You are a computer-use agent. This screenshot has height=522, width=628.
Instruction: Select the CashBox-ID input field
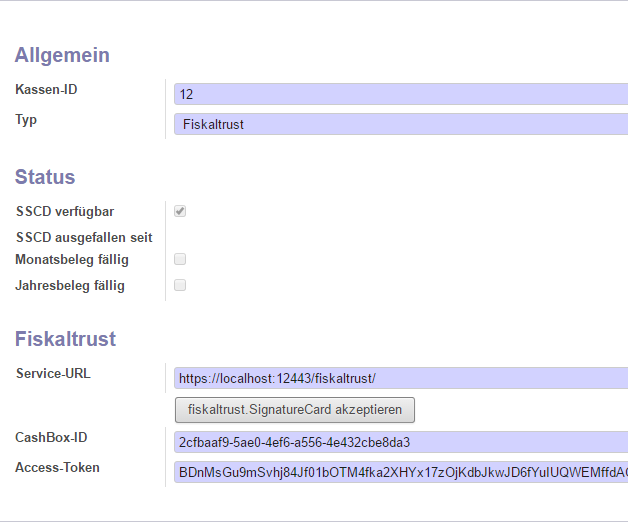click(x=401, y=442)
